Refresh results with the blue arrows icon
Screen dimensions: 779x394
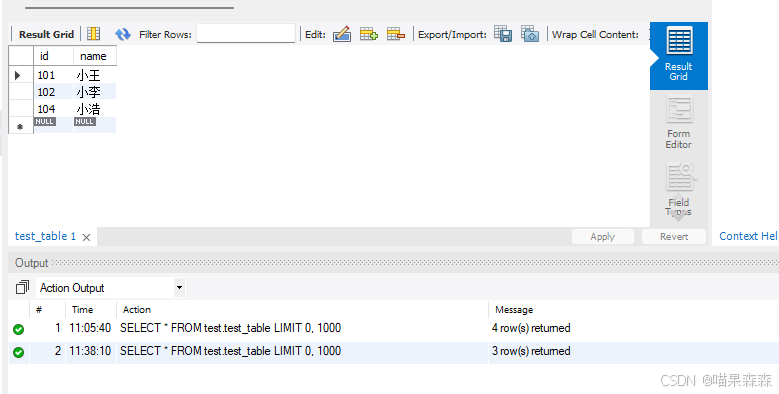(x=123, y=34)
